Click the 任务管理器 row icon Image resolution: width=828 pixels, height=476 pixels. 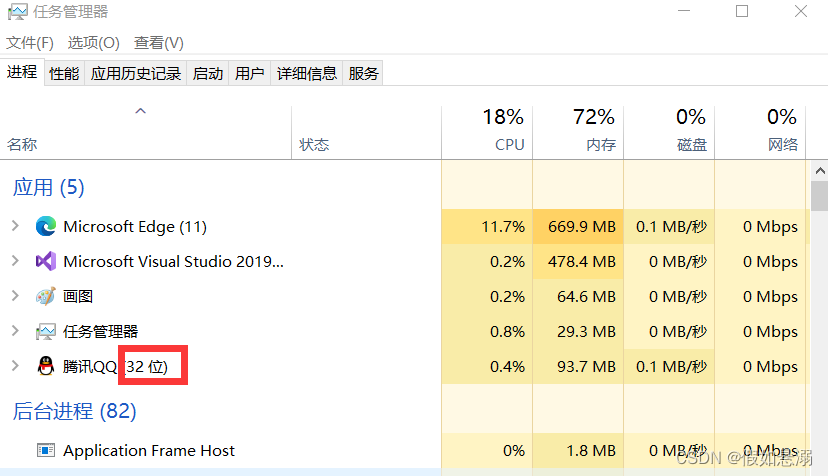[x=46, y=332]
